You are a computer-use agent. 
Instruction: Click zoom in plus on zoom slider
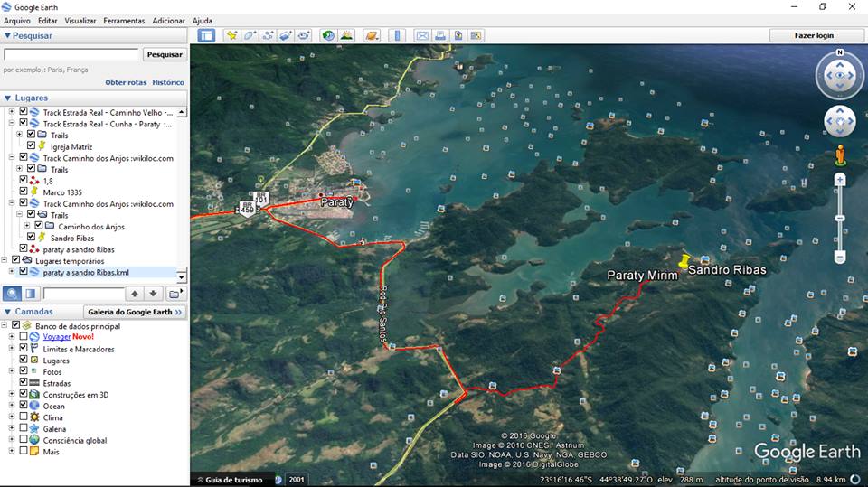pyautogui.click(x=840, y=179)
